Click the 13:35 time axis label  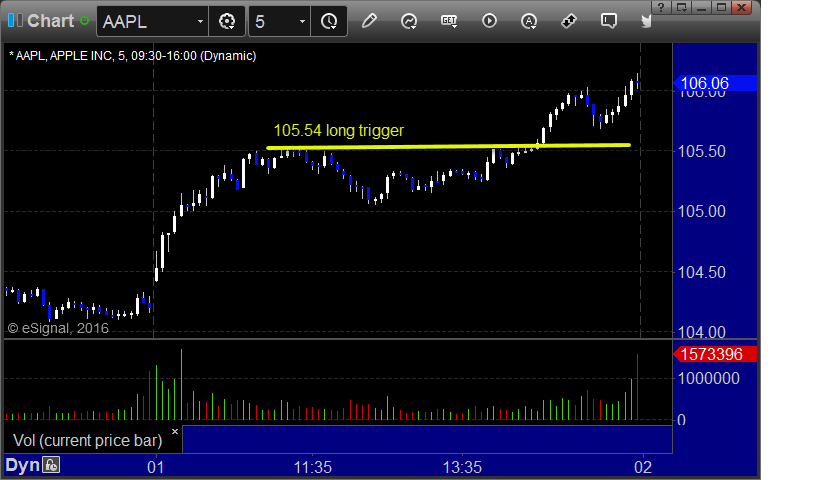[462, 467]
